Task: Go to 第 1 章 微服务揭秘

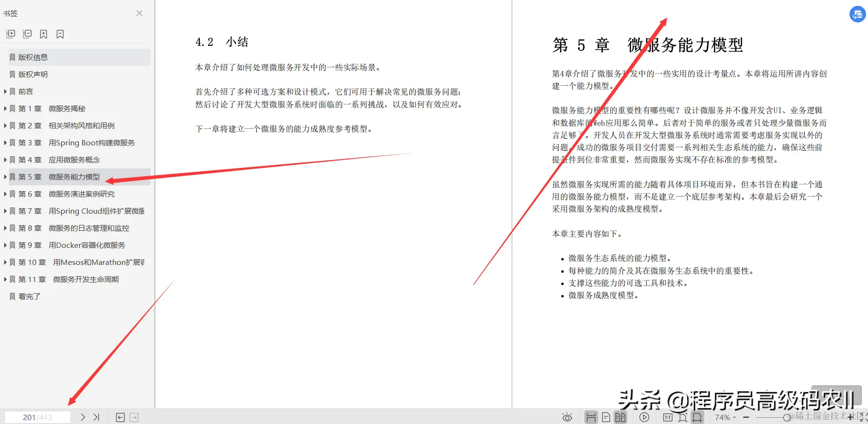Action: [52, 108]
